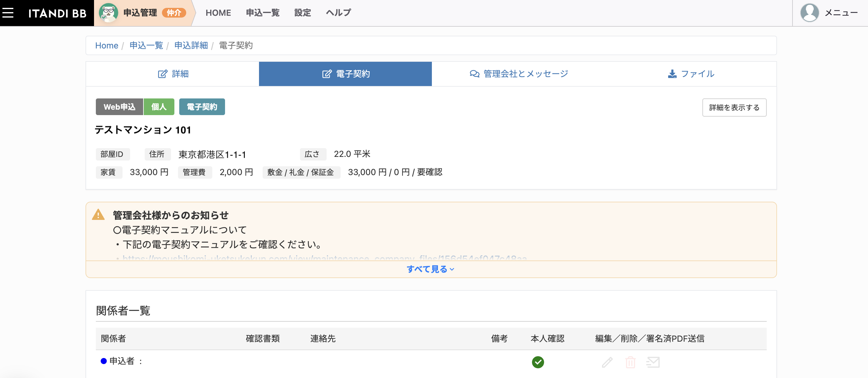868x378 pixels.
Task: Switch to 管理会社とメッセージ tab
Action: click(x=519, y=74)
